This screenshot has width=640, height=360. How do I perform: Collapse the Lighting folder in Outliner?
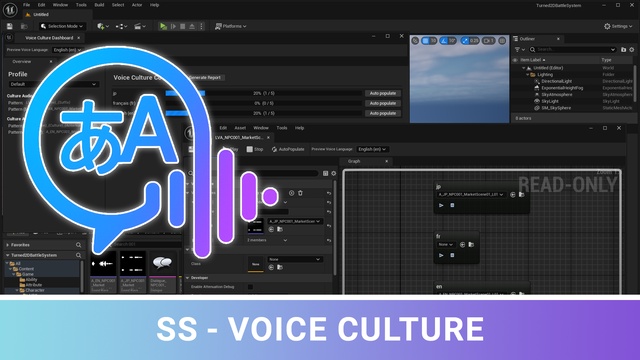pos(528,75)
